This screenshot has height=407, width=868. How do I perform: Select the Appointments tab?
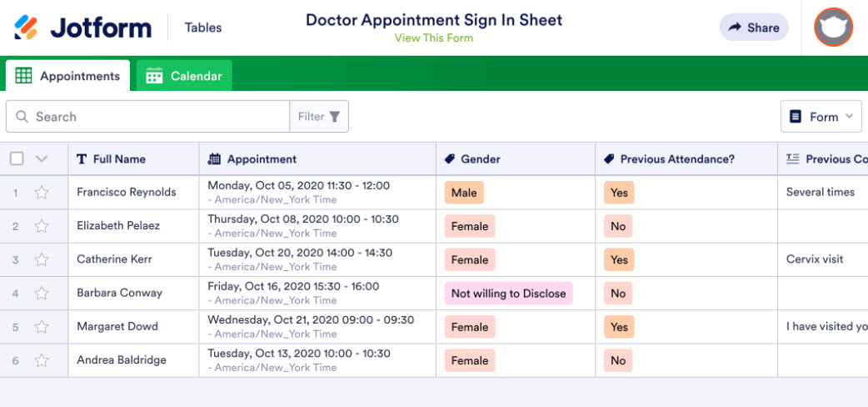coord(68,76)
